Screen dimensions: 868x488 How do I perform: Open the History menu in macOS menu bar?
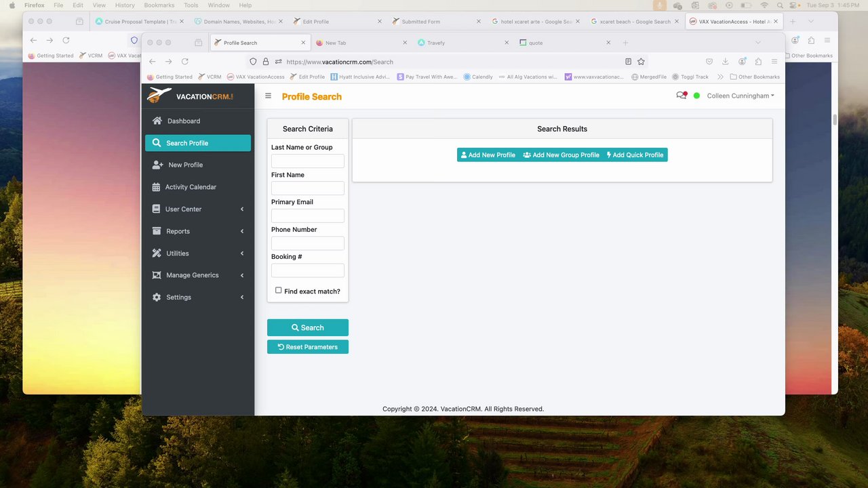coord(125,5)
